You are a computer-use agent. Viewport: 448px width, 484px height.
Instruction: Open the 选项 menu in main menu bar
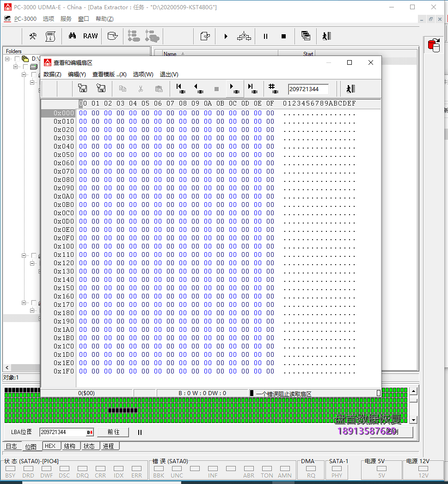49,19
